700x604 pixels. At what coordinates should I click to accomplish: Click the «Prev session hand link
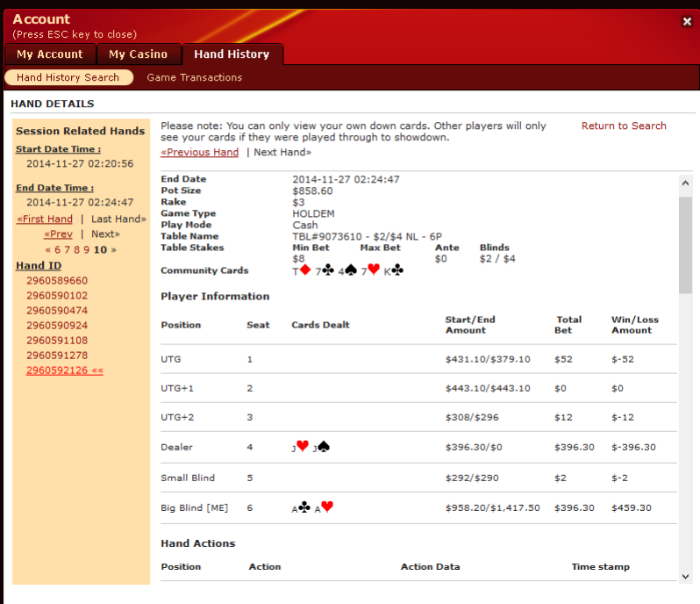58,234
